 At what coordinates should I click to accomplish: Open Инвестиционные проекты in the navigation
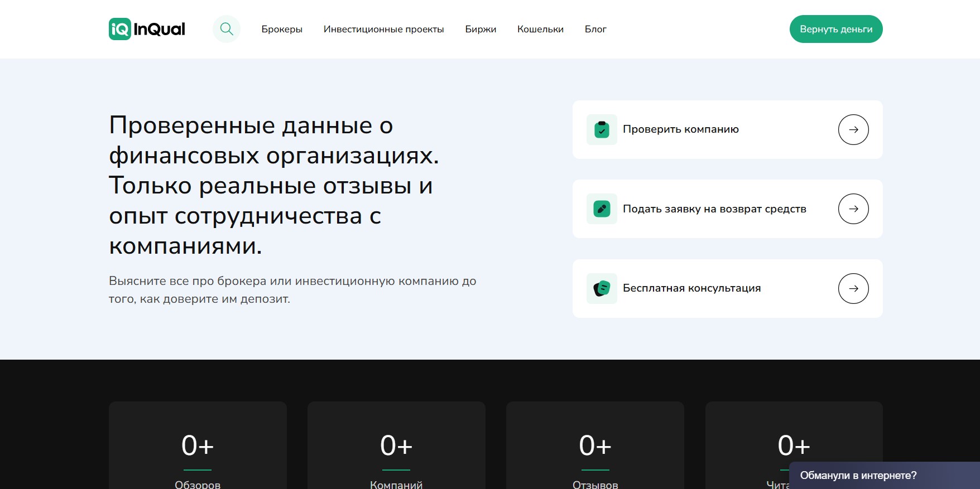383,29
